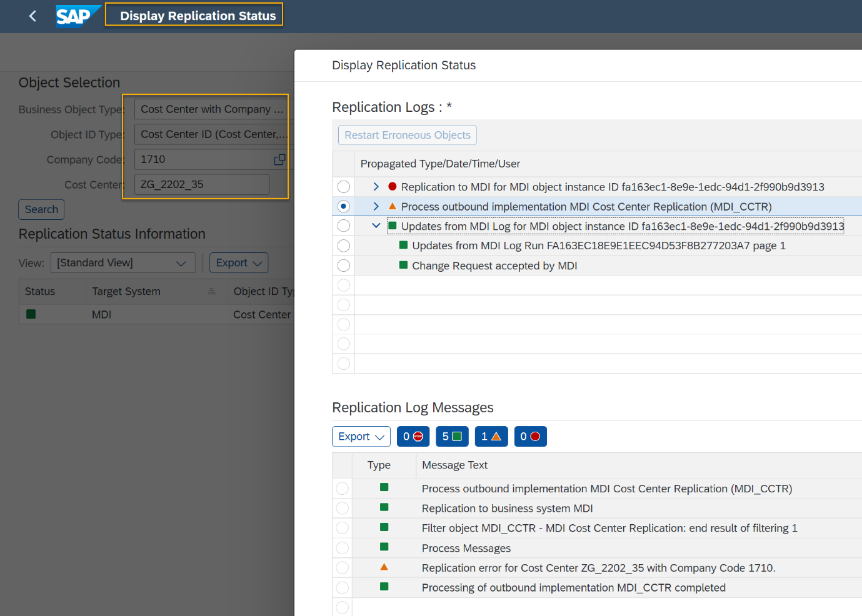Click green square of Updates from MDI Log Run row
Viewport: 862px width, 616px height.
(403, 245)
